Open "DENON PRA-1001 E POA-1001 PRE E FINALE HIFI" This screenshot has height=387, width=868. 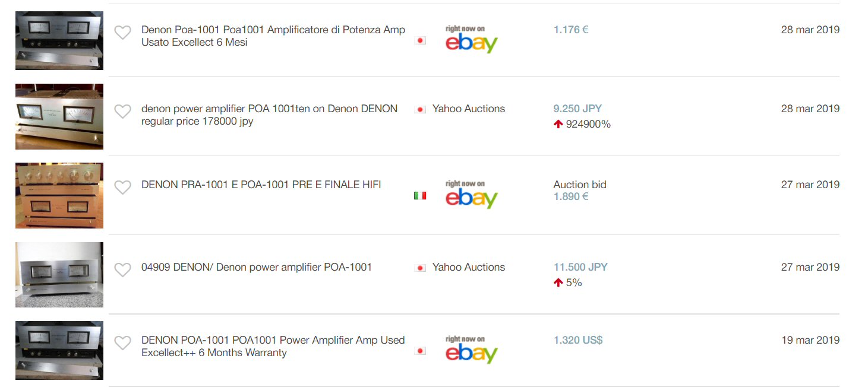pyautogui.click(x=261, y=185)
